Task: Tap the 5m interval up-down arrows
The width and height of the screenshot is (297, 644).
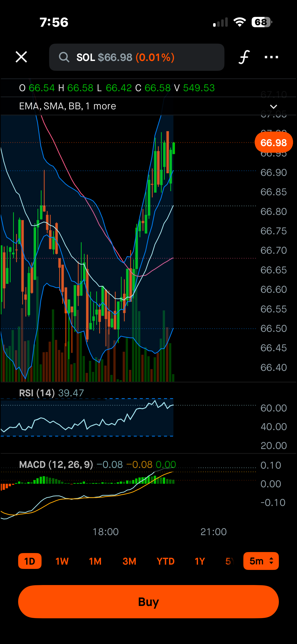Action: [x=271, y=561]
